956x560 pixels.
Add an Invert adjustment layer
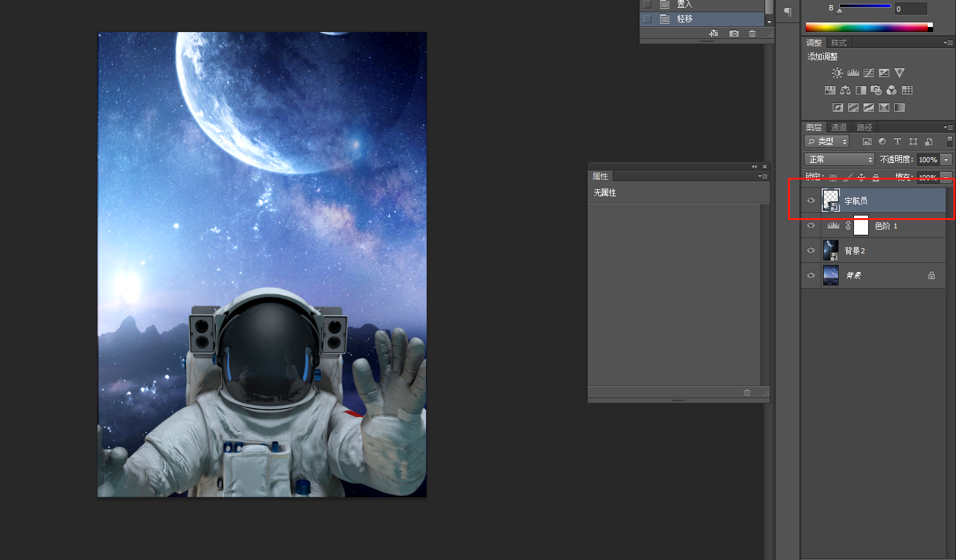(838, 108)
